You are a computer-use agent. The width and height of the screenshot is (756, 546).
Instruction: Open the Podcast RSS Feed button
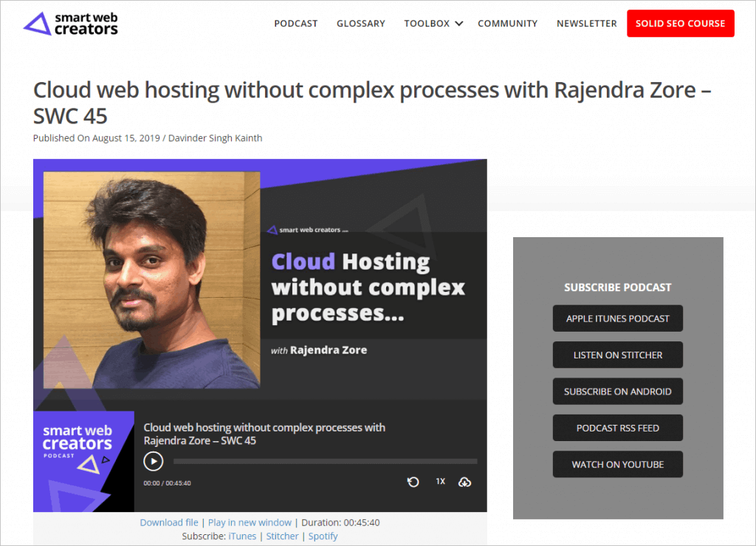click(x=617, y=428)
